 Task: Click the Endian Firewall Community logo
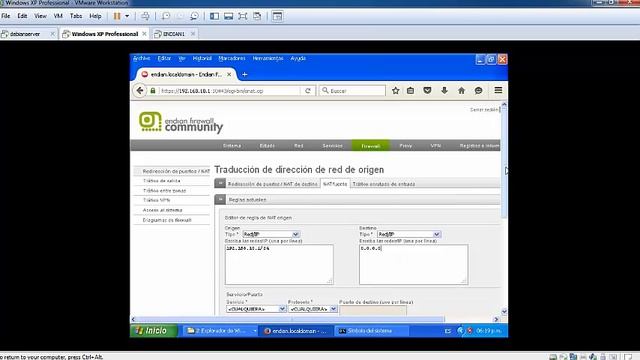pyautogui.click(x=181, y=122)
